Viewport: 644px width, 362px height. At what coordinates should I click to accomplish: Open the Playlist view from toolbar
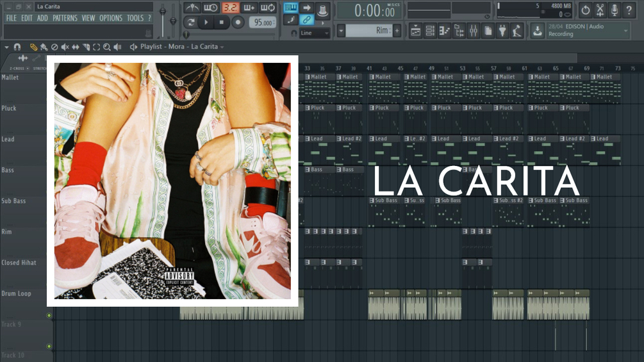click(416, 31)
